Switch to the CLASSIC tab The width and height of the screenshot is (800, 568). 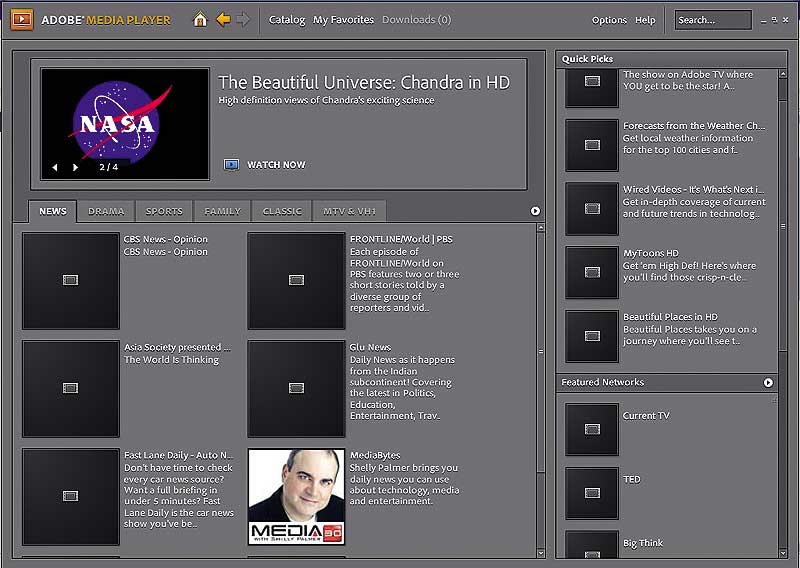(282, 211)
